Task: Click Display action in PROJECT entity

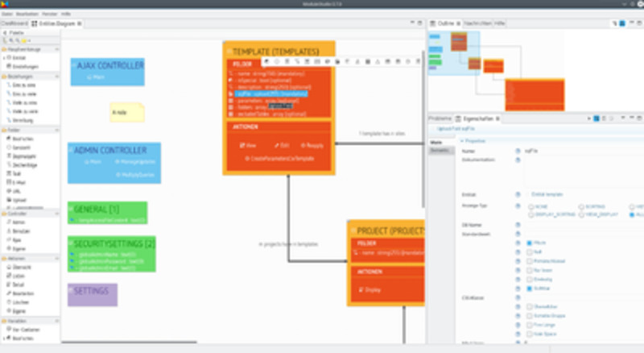Action: click(369, 289)
